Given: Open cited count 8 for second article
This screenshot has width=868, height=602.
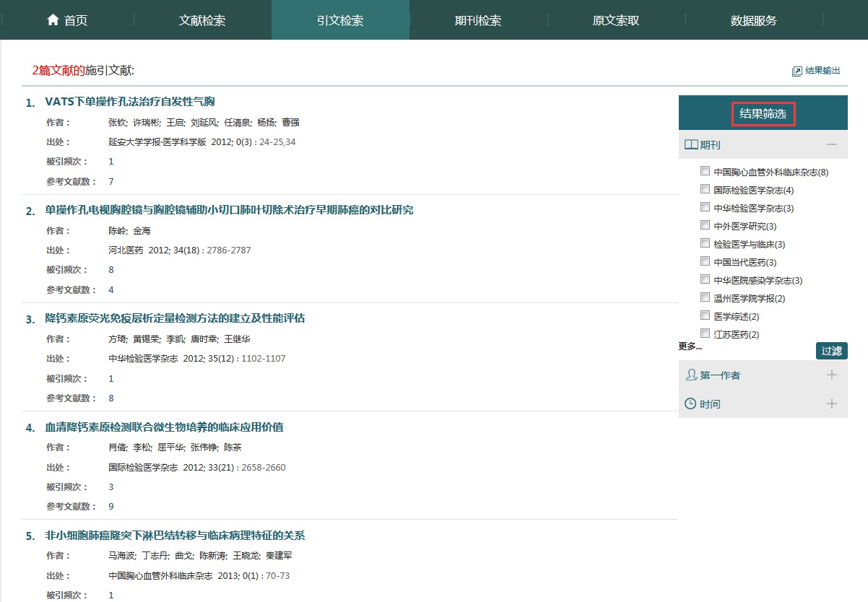Looking at the screenshot, I should pos(111,270).
